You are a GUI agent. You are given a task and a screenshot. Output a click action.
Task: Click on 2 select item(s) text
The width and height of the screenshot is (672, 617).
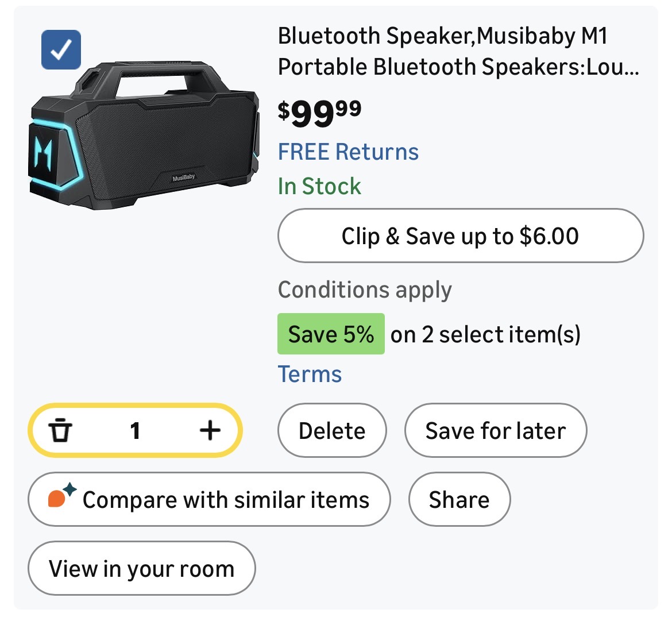(x=485, y=334)
